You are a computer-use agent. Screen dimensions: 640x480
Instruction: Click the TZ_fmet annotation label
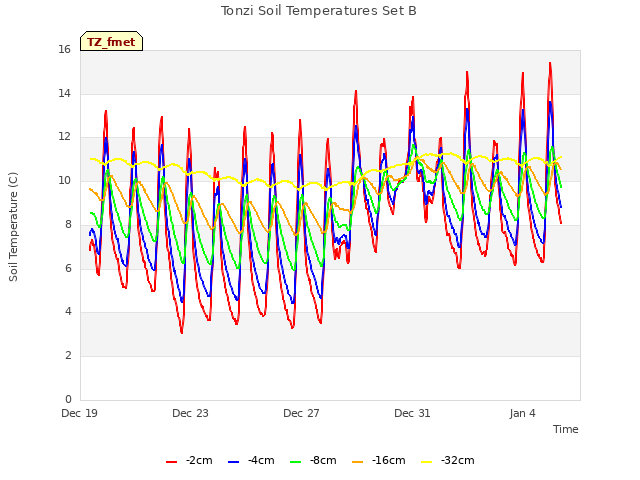tap(111, 42)
